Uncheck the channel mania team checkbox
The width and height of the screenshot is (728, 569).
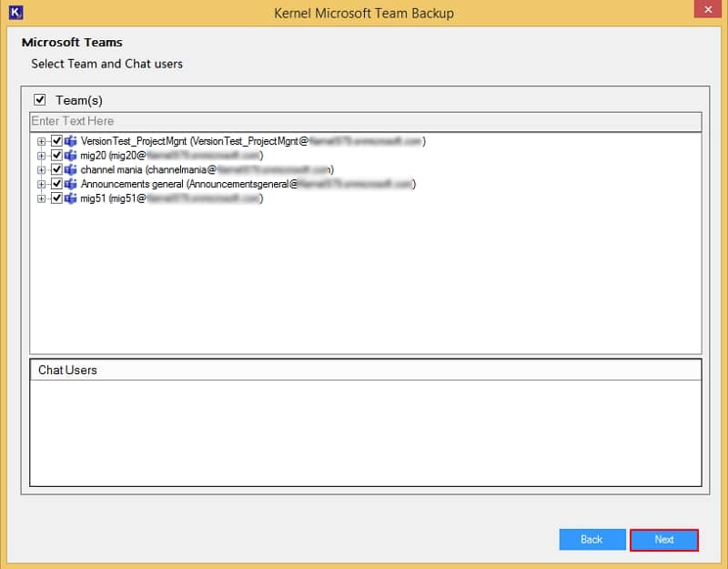[56, 169]
